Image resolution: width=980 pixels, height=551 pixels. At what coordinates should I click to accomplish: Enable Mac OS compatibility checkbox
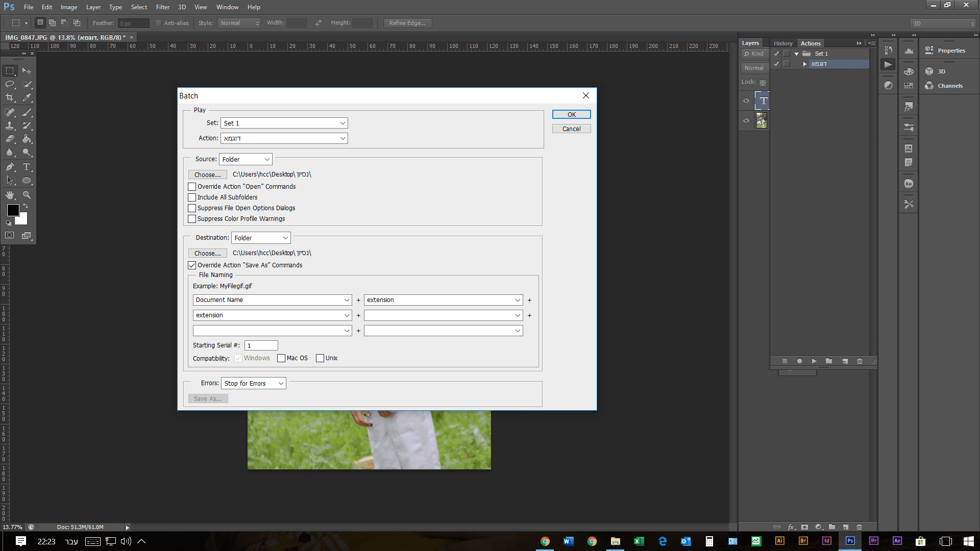(x=281, y=358)
